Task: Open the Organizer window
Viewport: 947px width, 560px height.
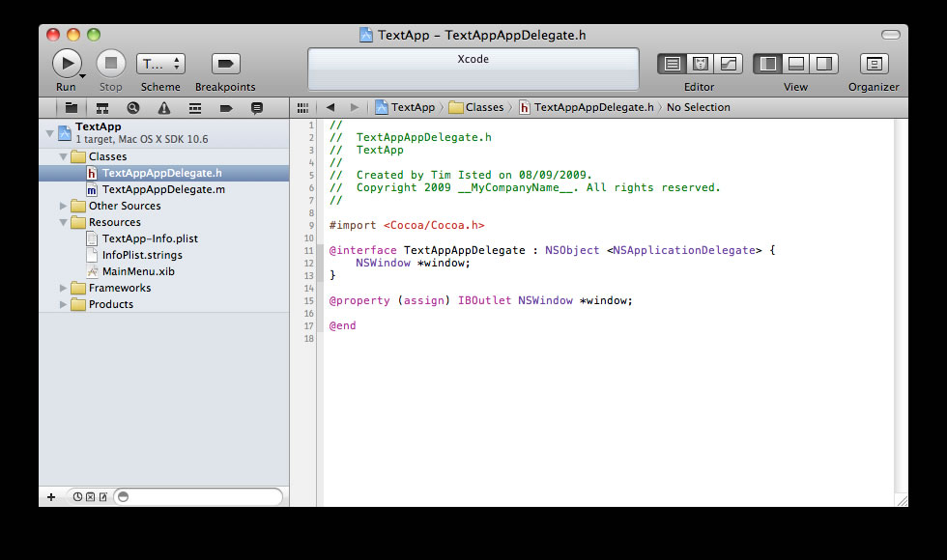Action: pyautogui.click(x=874, y=64)
